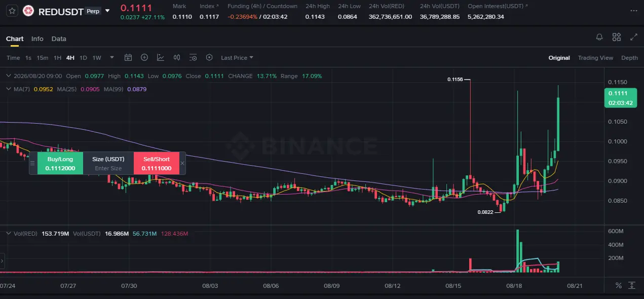
Task: Open the REDUSDT pair selector dropdown arrow
Action: 107,11
